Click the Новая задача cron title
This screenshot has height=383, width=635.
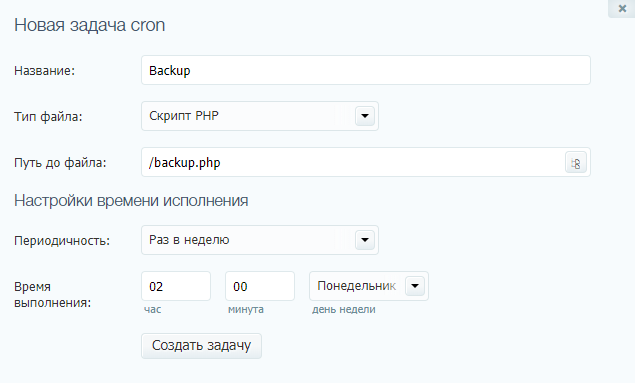[89, 25]
